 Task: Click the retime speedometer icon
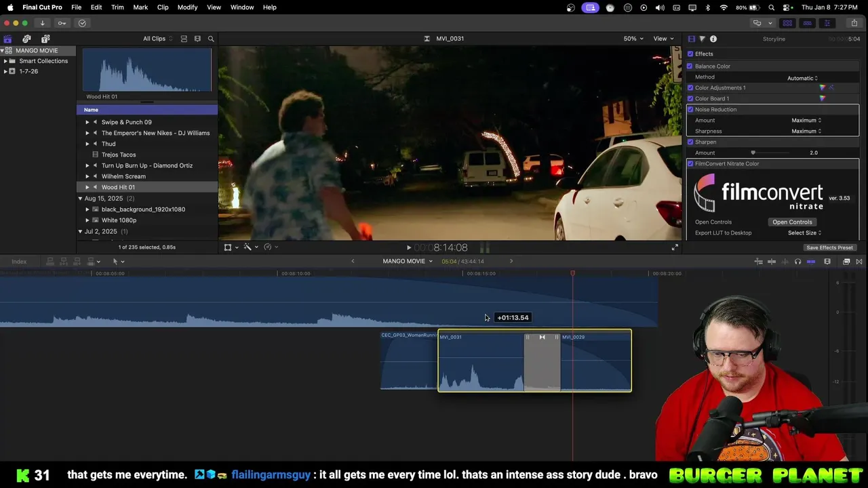(268, 247)
